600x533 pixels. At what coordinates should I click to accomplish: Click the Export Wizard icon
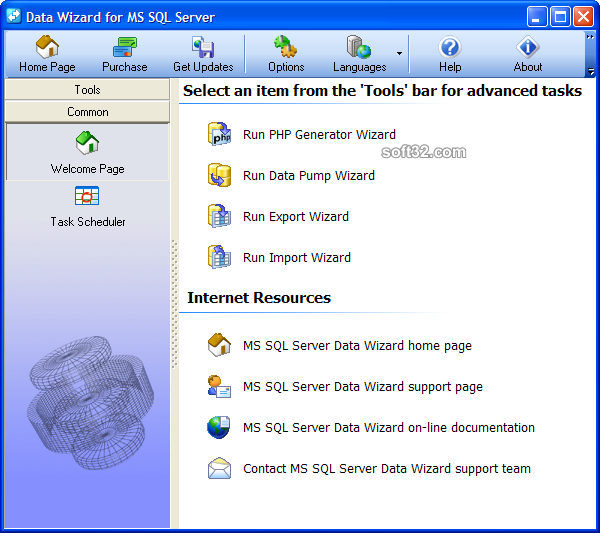(x=219, y=216)
